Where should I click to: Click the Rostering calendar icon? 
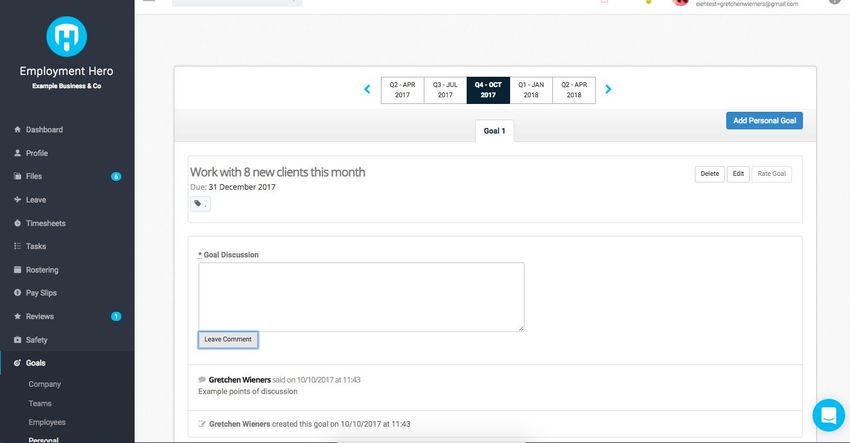(x=17, y=269)
